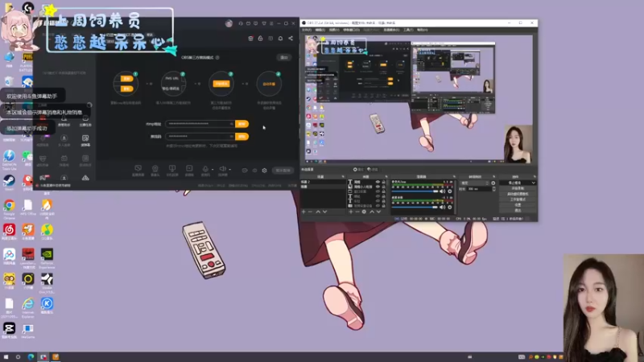Select 场景 2 in OBS scenes list
Image resolution: width=644 pixels, height=362 pixels.
tap(324, 182)
